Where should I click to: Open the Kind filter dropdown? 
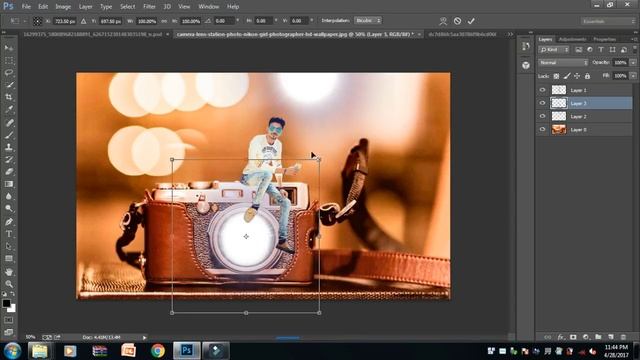point(554,50)
